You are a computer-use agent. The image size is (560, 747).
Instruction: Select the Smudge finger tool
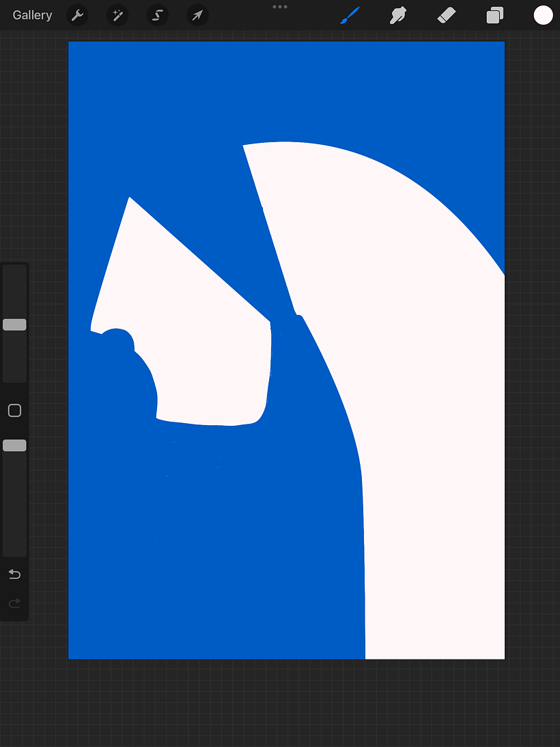point(397,15)
